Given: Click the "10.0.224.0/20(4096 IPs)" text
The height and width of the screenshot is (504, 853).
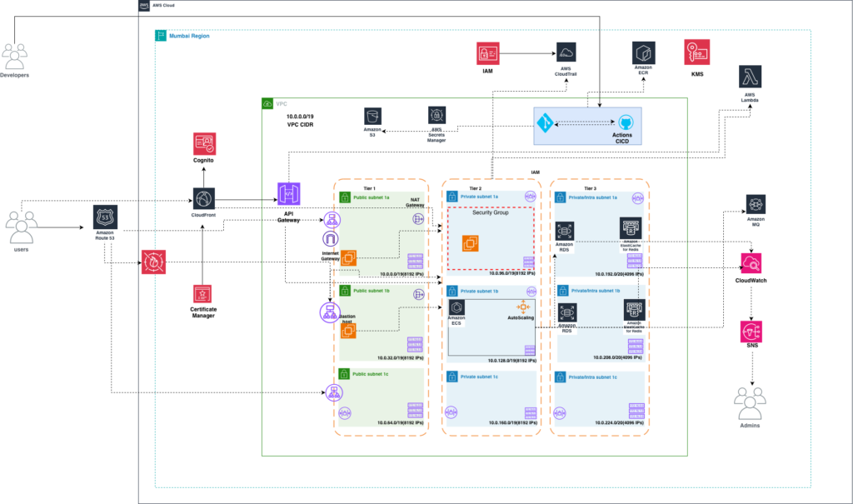Looking at the screenshot, I should (619, 422).
